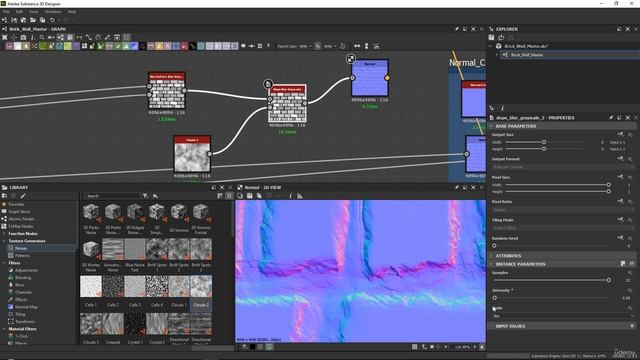Add the red atomic node from node bar
Image resolution: width=640 pixels, height=360 pixels.
pyautogui.click(x=184, y=46)
